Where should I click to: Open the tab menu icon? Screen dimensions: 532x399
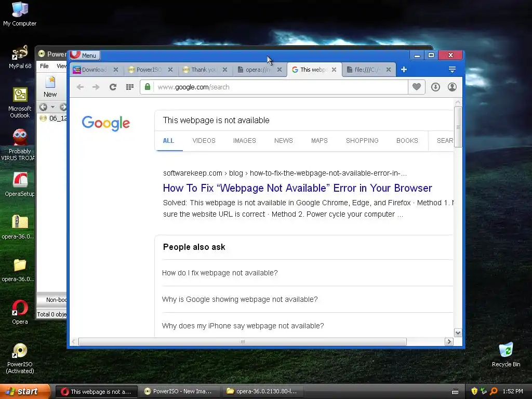click(452, 70)
